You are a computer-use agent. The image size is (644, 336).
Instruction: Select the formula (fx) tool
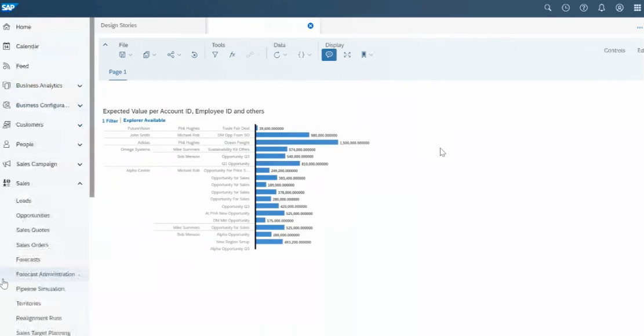[x=232, y=54]
